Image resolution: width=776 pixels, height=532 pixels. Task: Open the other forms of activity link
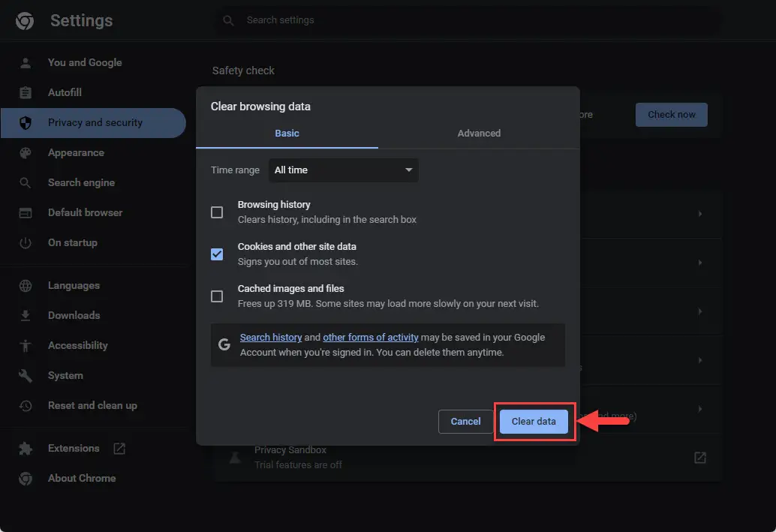click(370, 338)
